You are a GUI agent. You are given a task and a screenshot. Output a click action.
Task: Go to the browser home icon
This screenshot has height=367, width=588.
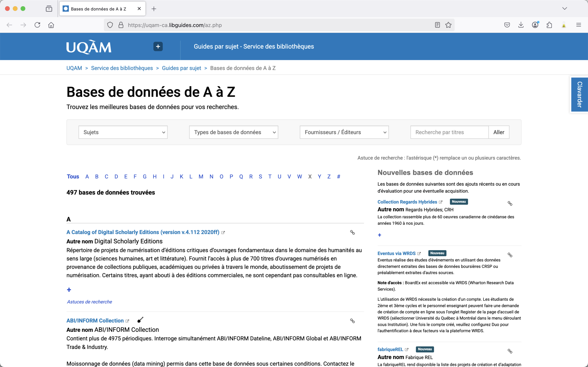pos(51,25)
